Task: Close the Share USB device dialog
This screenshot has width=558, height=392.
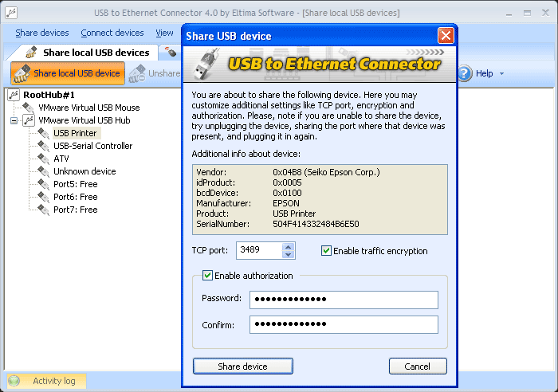Action: [446, 36]
